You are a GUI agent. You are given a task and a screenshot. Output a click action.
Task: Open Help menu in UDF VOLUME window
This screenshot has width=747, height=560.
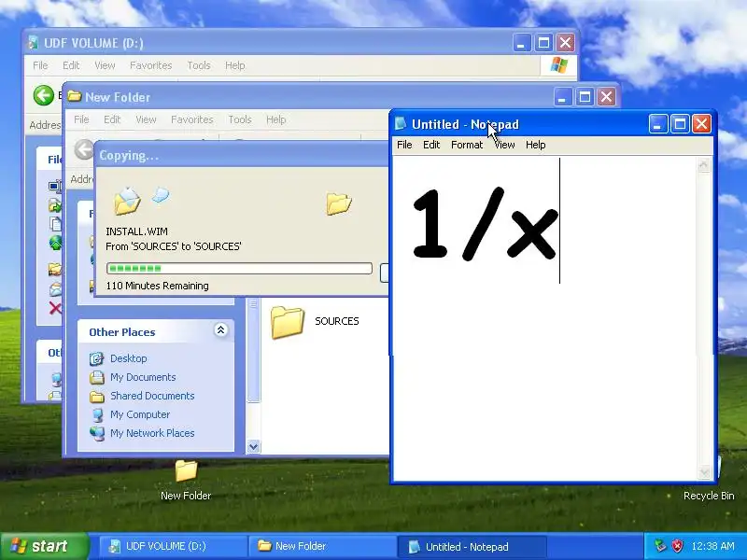pos(235,65)
